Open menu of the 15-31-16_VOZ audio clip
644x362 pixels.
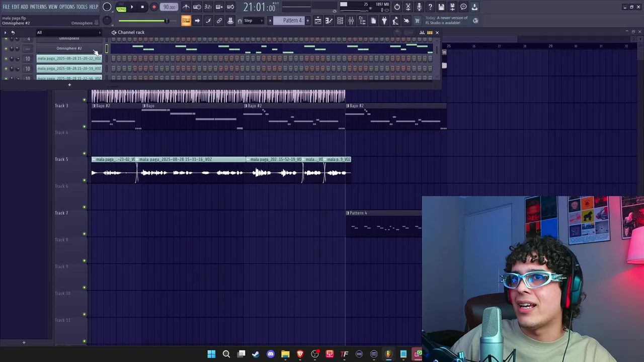[137, 159]
